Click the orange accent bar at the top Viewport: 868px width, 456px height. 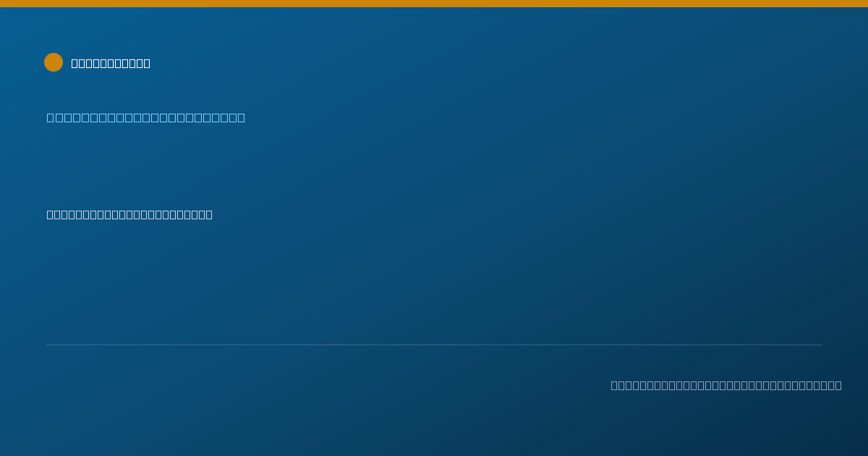434,4
